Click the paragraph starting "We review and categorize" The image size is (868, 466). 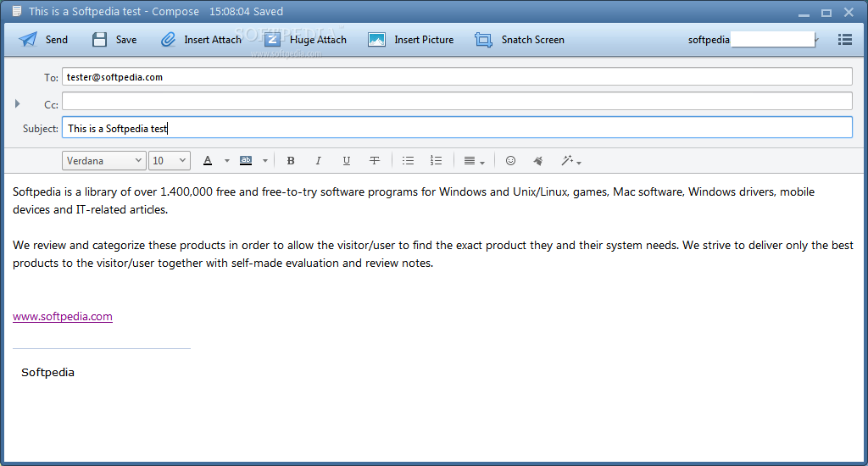(x=433, y=254)
